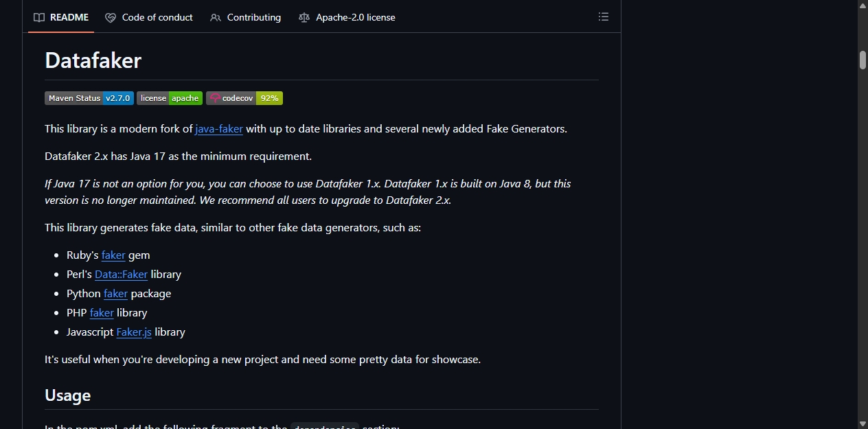
Task: Click the scrollbar down arrow
Action: 863,424
